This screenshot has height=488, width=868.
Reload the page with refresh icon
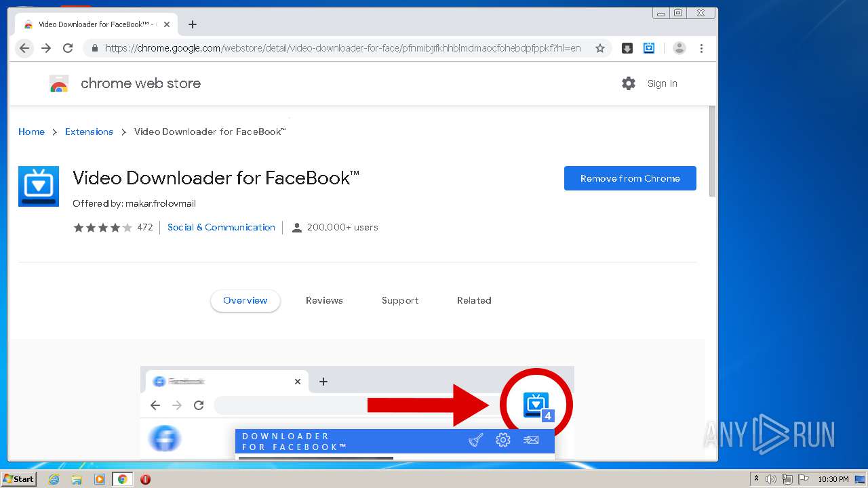pyautogui.click(x=68, y=48)
